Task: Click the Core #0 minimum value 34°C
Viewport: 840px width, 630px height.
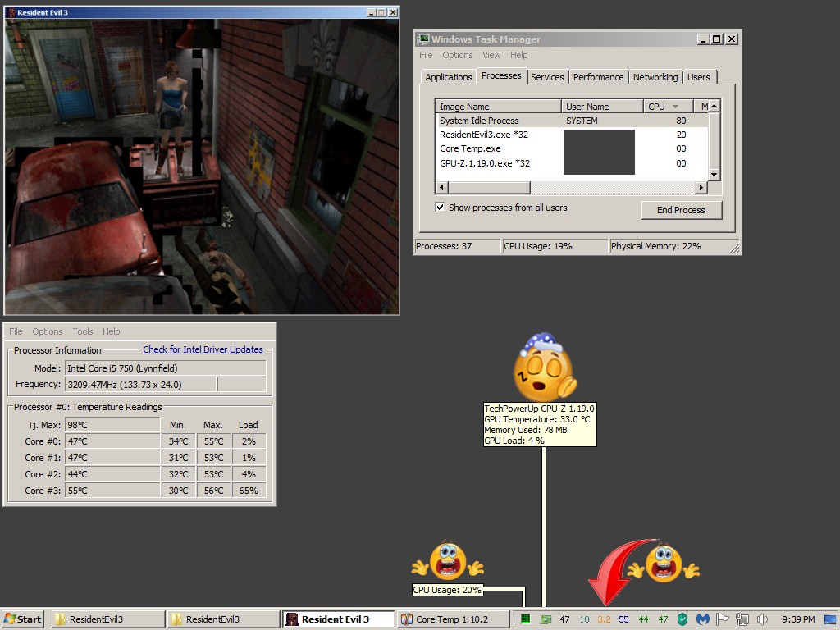Action: (x=178, y=441)
